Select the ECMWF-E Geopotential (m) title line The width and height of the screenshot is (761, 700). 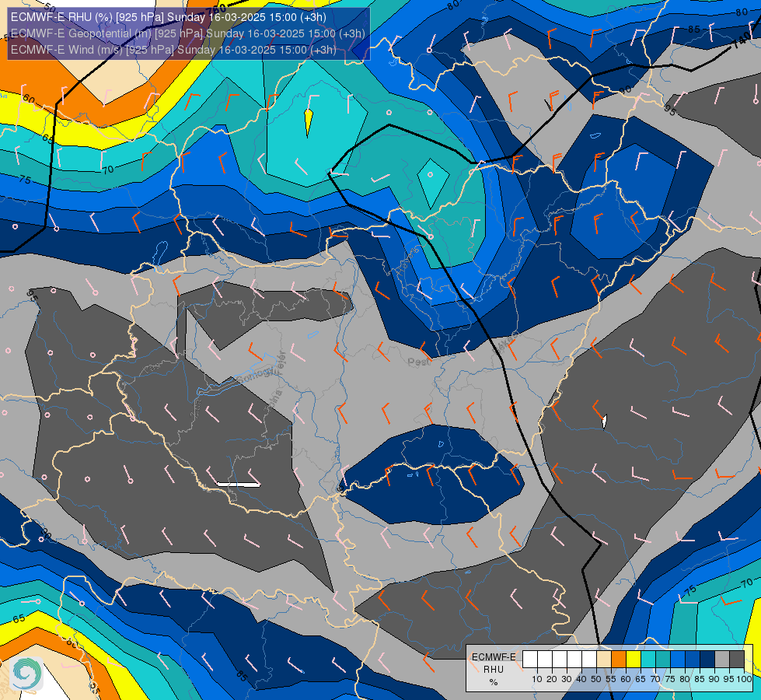pos(187,33)
